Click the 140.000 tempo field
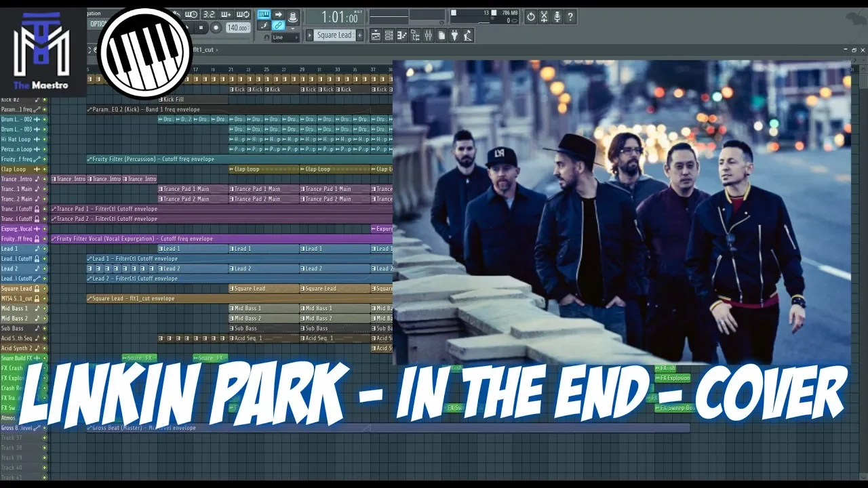 (x=238, y=28)
